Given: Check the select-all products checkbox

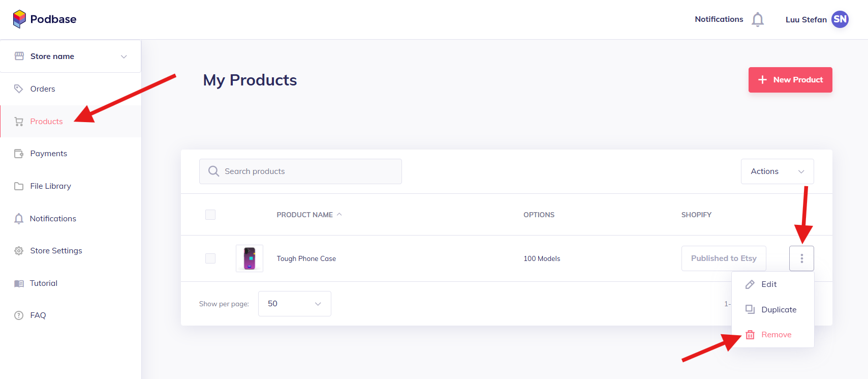Looking at the screenshot, I should pyautogui.click(x=210, y=214).
